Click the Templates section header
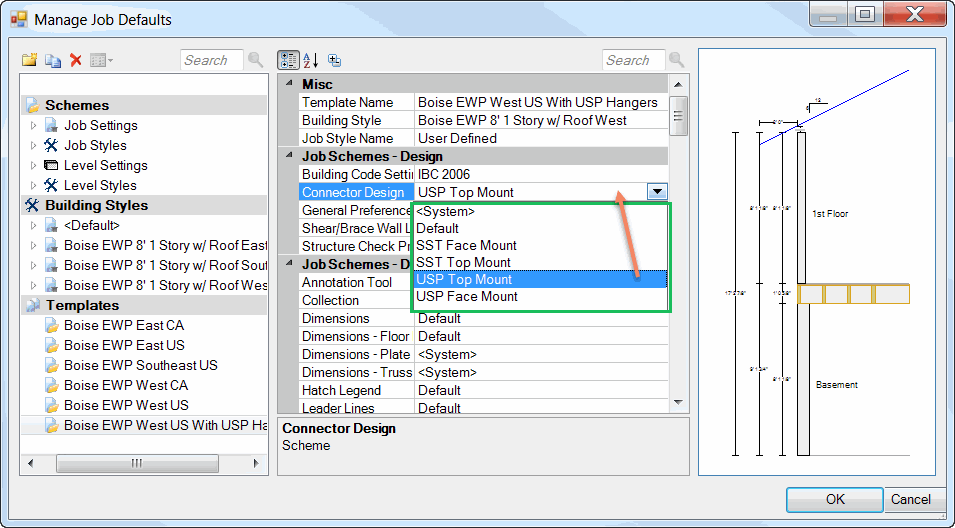The width and height of the screenshot is (955, 528). click(144, 305)
